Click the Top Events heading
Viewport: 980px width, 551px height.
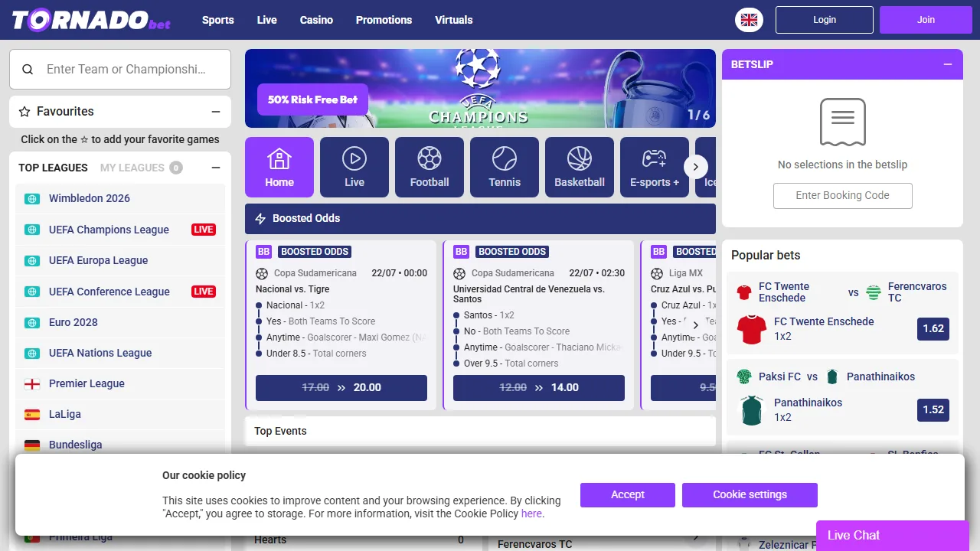pos(280,432)
